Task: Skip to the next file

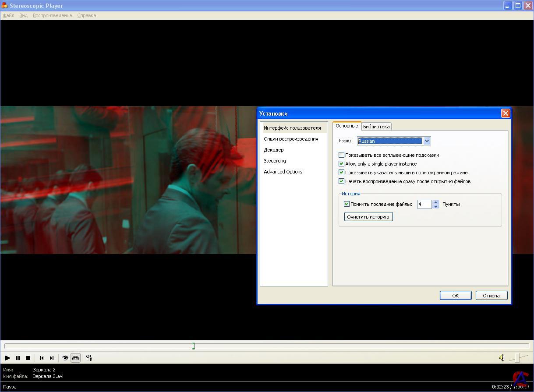Action: coord(52,358)
